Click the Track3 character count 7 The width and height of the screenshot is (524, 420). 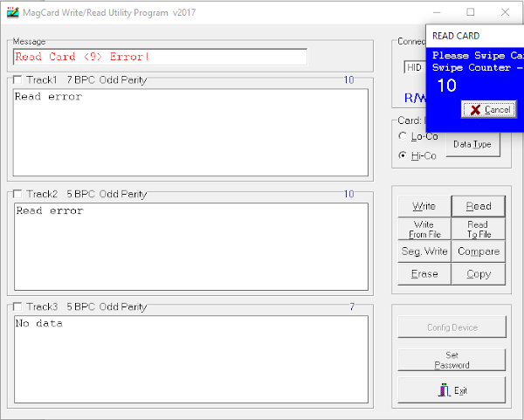pos(352,306)
